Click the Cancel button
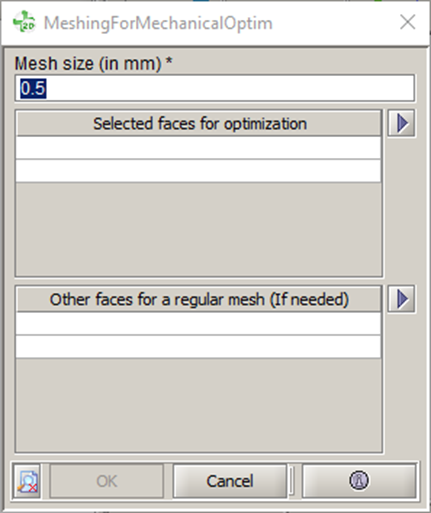The height and width of the screenshot is (513, 431). tap(230, 481)
